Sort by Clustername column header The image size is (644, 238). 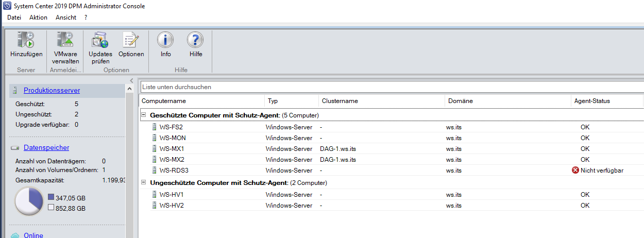(x=381, y=101)
